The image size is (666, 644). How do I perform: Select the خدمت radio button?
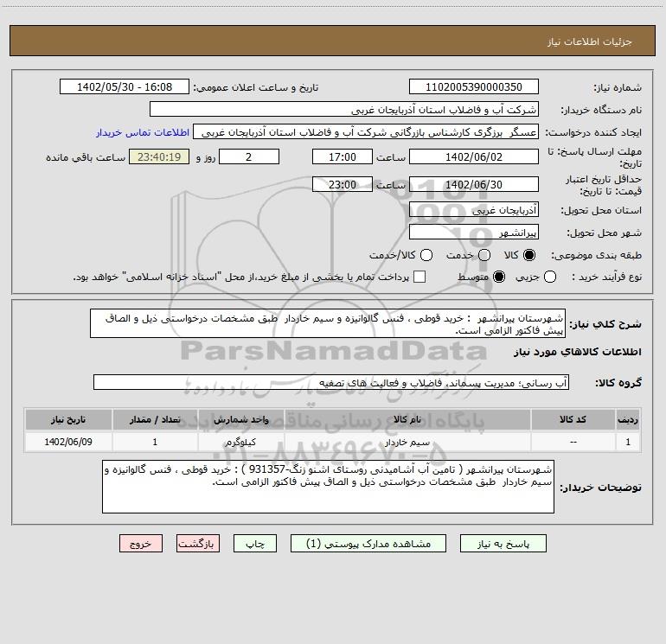click(484, 255)
